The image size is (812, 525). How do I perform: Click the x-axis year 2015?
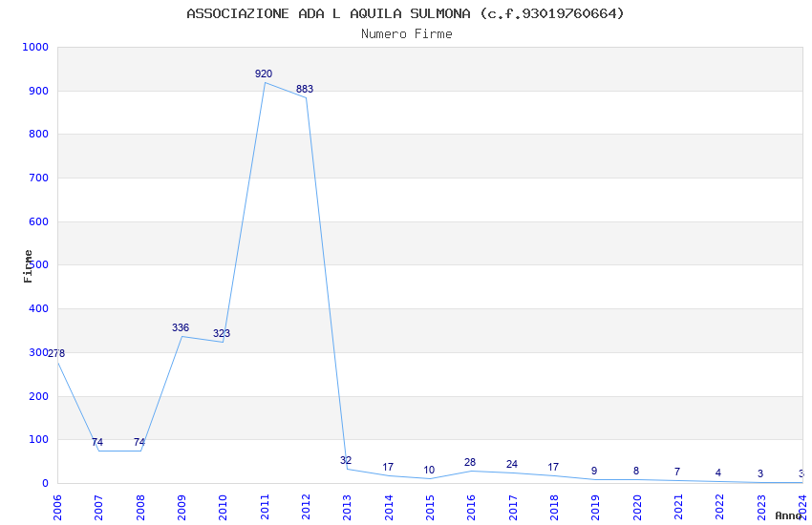point(430,507)
